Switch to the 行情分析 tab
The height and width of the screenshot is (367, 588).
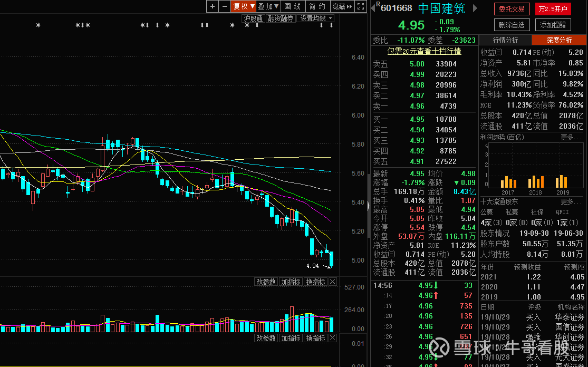click(505, 40)
